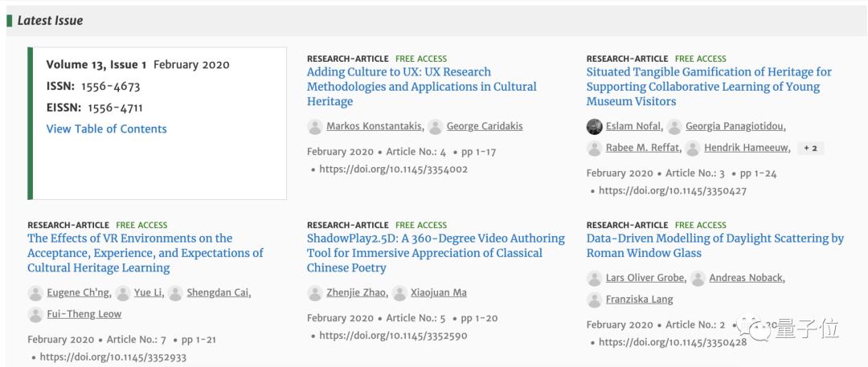Click avatar icon beside Lars Oliver Grobe

tap(595, 278)
